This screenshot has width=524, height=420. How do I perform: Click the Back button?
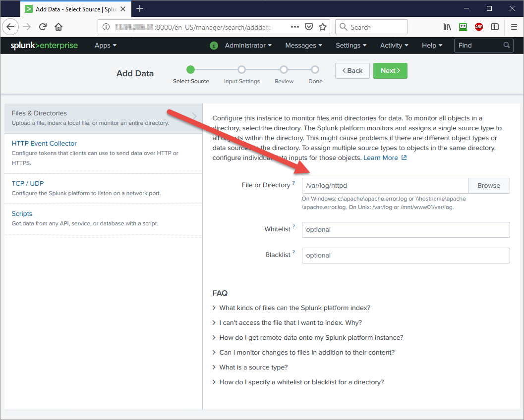click(352, 71)
